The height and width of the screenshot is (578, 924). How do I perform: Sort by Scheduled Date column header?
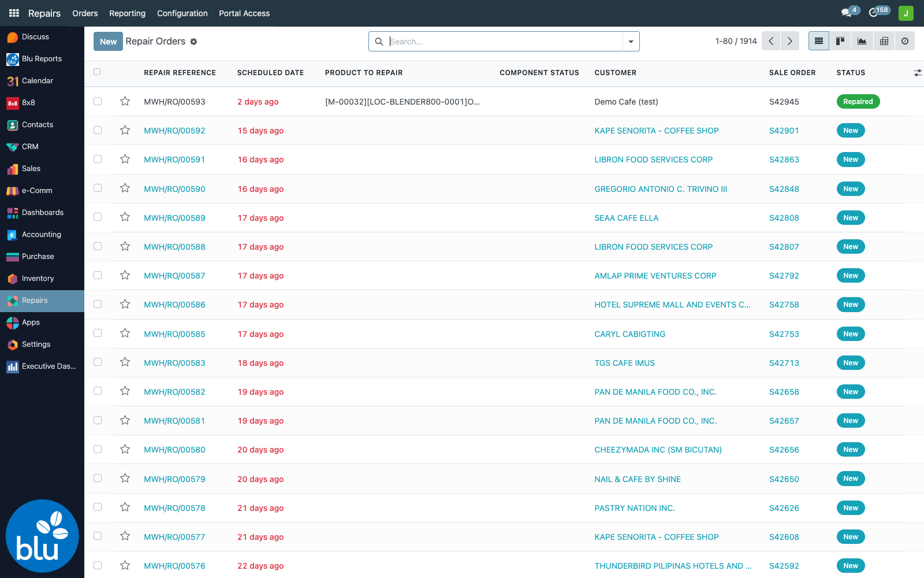(270, 73)
